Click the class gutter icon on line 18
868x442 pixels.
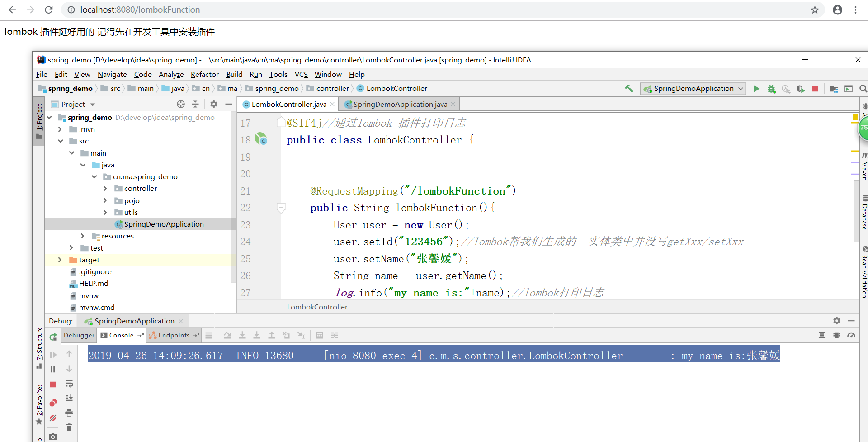(261, 139)
